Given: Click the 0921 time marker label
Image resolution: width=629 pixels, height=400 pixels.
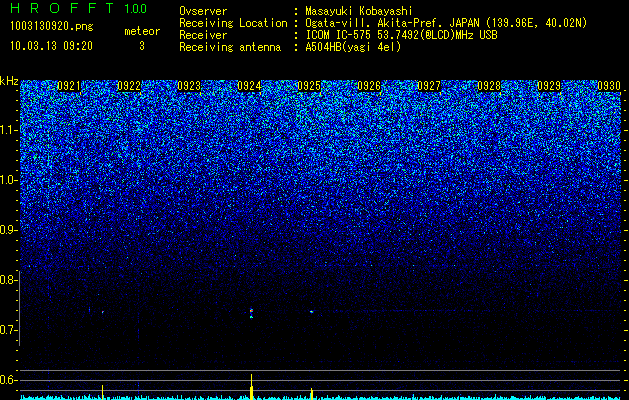Looking at the screenshot, I should (x=69, y=86).
